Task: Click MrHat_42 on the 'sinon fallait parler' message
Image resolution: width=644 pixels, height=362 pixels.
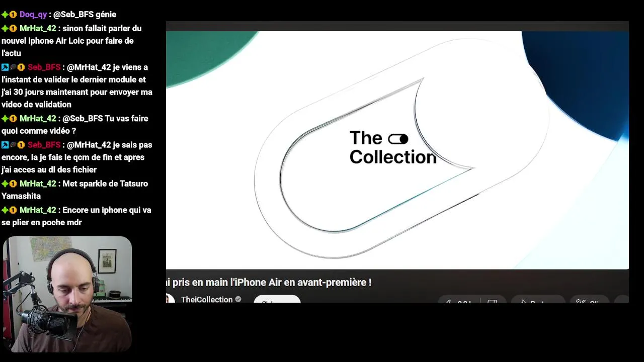Action: click(38, 29)
